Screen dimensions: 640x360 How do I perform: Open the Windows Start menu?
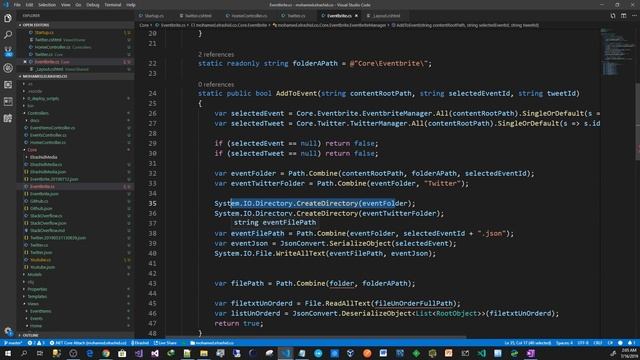coord(8,353)
